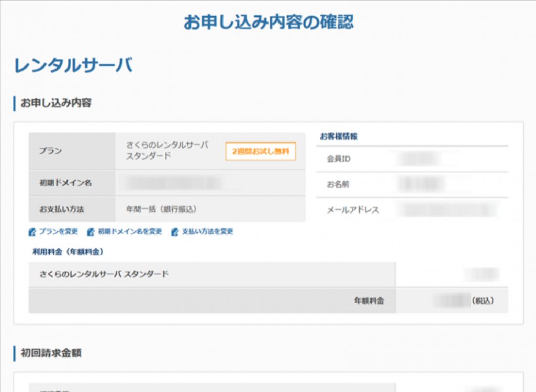Click the お客様情報 heading
The width and height of the screenshot is (536, 392).
point(339,137)
